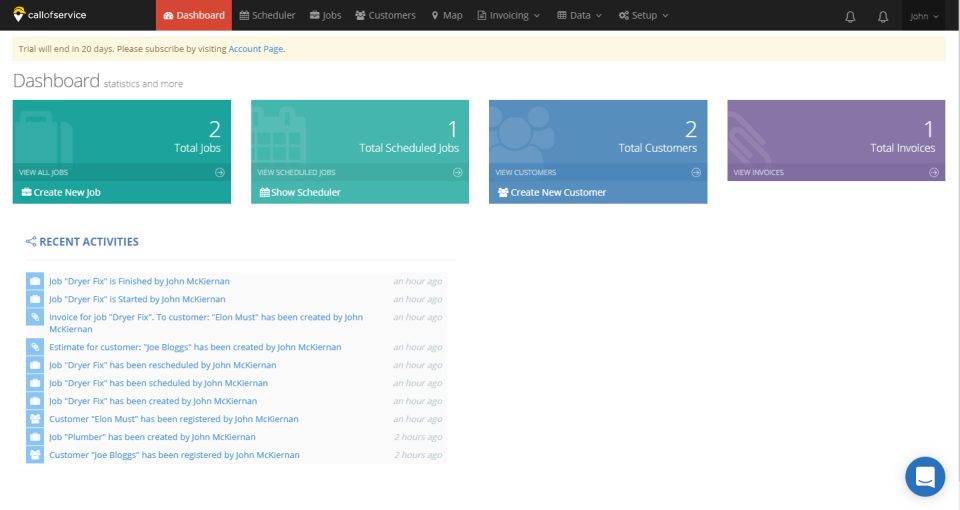Click paperclip icon beside Invoice activity

click(x=35, y=317)
